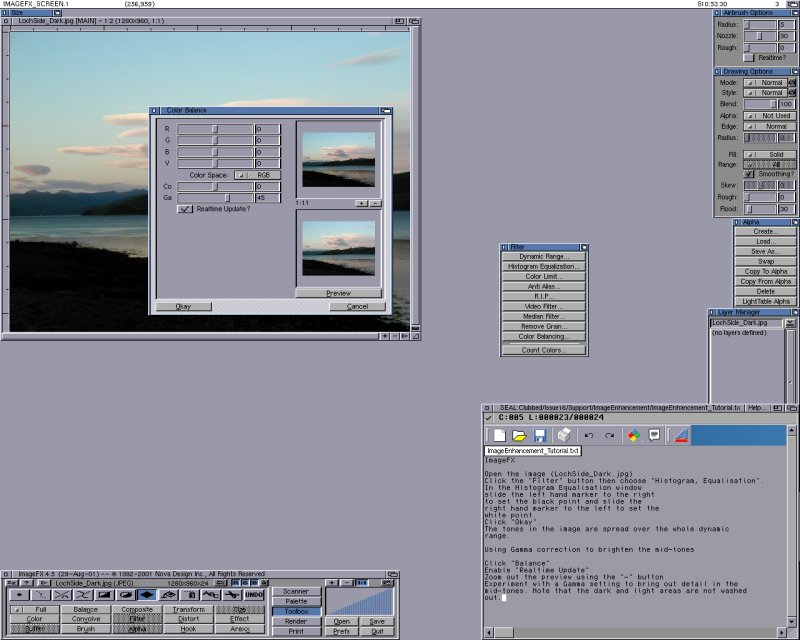Click the Preview button in Color Balance

[338, 293]
